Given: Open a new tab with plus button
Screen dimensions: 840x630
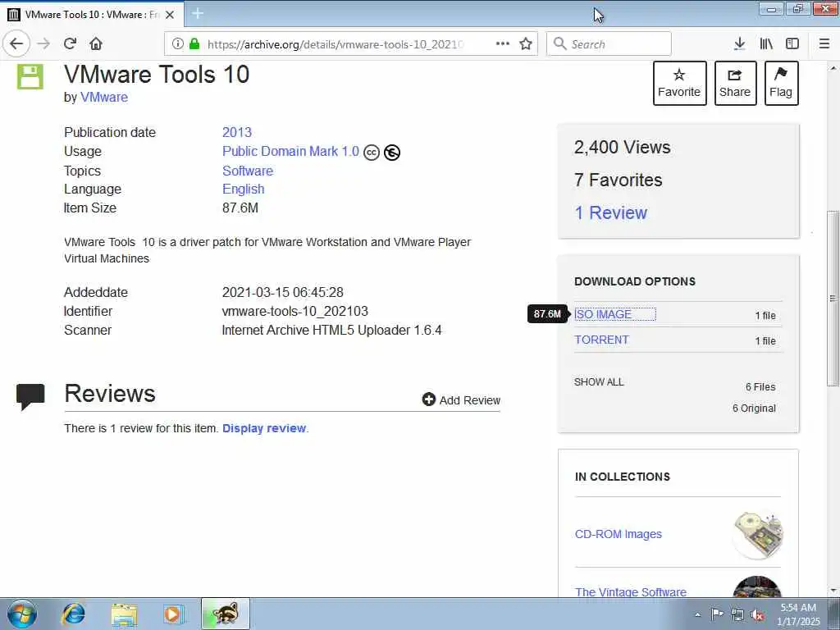Looking at the screenshot, I should click(198, 13).
